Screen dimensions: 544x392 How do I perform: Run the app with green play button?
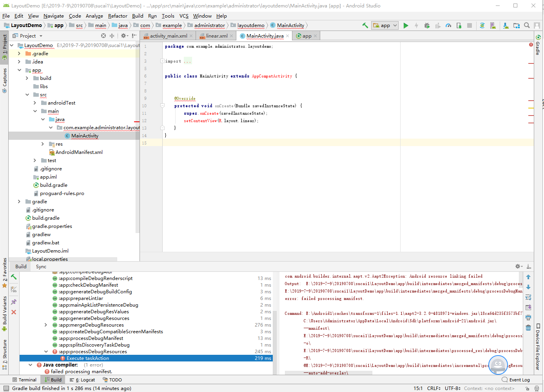406,25
